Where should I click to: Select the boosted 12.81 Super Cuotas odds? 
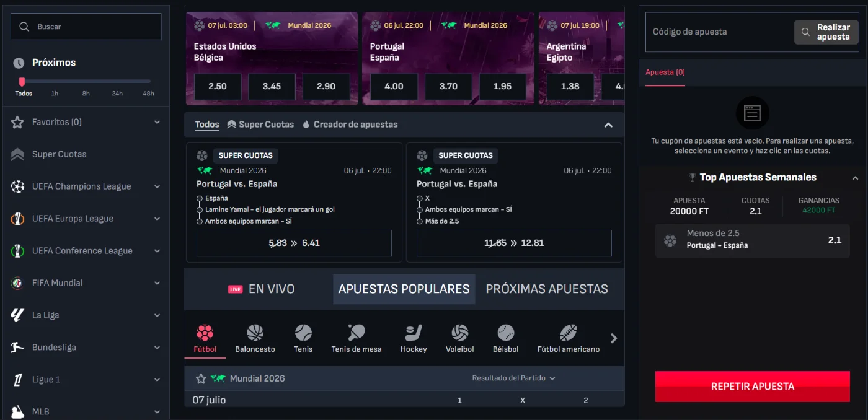[x=514, y=243]
